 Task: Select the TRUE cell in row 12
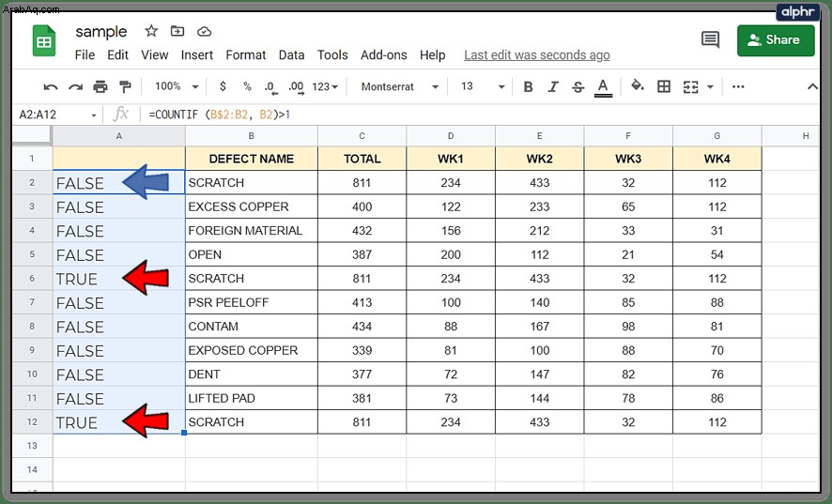pos(119,422)
